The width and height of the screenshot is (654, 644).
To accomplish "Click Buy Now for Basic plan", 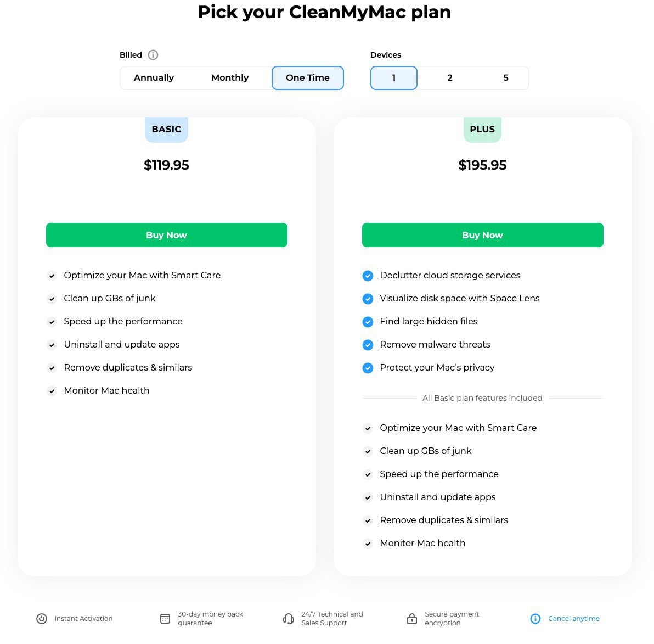I will [167, 235].
